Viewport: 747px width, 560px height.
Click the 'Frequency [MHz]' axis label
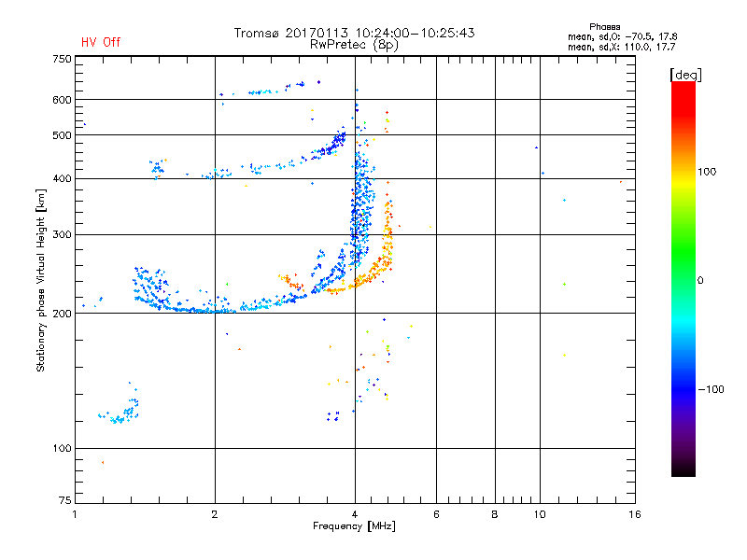coord(354,526)
